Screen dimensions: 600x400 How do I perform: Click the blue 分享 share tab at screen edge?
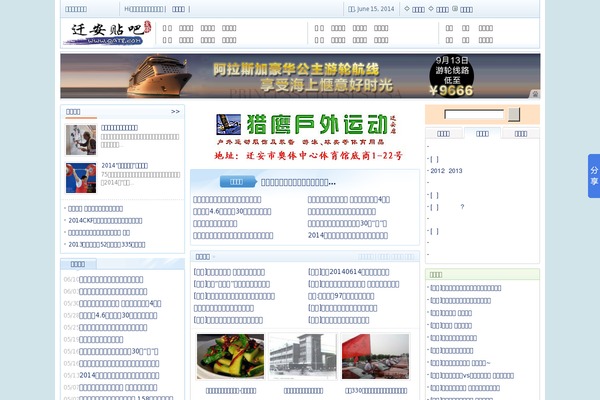593,176
